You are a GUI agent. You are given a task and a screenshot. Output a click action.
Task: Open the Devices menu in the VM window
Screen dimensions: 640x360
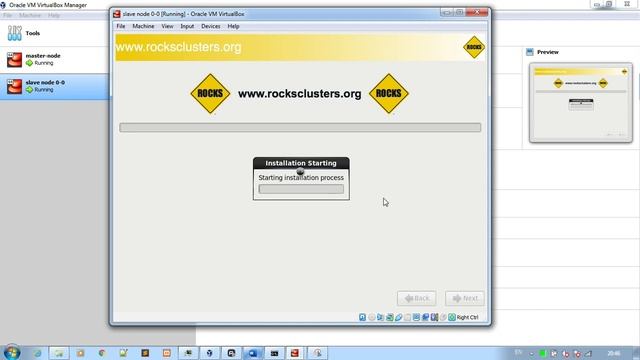point(211,26)
